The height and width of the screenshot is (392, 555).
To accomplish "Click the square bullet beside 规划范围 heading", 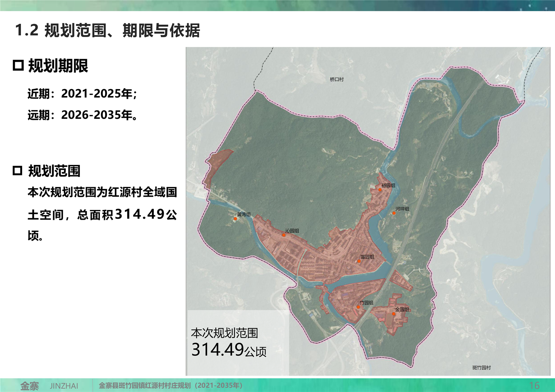I will pyautogui.click(x=17, y=171).
